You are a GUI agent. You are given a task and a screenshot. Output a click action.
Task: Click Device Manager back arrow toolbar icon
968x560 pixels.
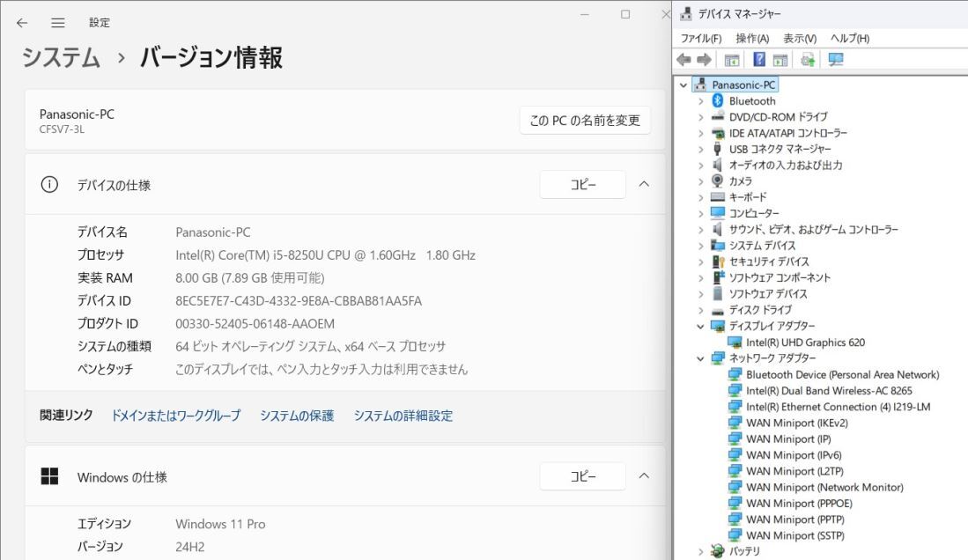click(684, 59)
